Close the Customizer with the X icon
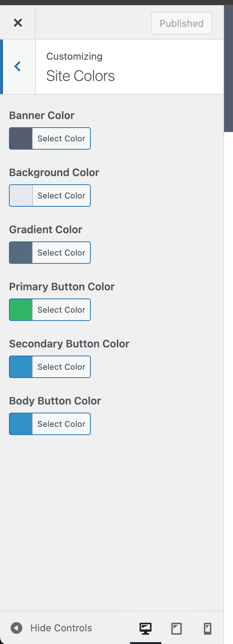 pyautogui.click(x=18, y=23)
